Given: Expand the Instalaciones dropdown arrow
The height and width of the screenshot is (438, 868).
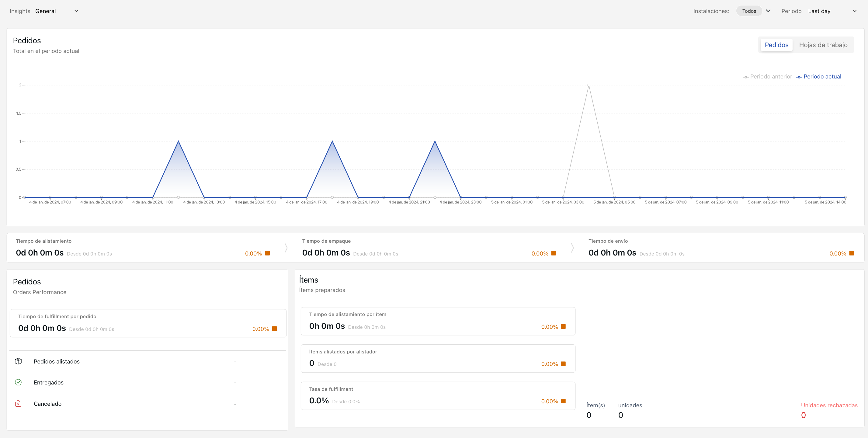Looking at the screenshot, I should tap(768, 11).
